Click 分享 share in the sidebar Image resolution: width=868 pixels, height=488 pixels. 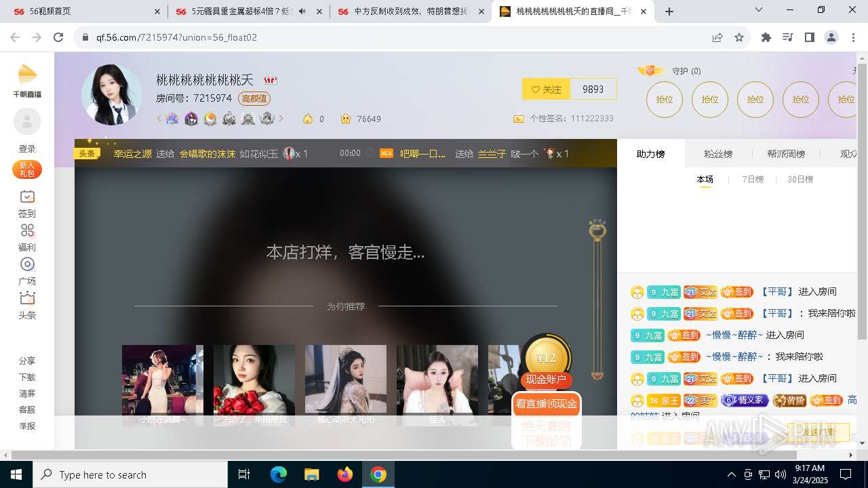click(x=27, y=361)
